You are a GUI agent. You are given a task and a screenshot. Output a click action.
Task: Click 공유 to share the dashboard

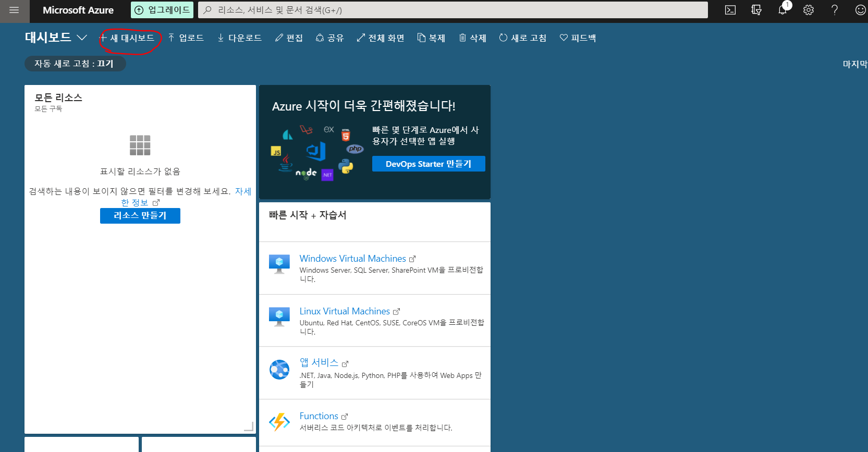pos(330,38)
